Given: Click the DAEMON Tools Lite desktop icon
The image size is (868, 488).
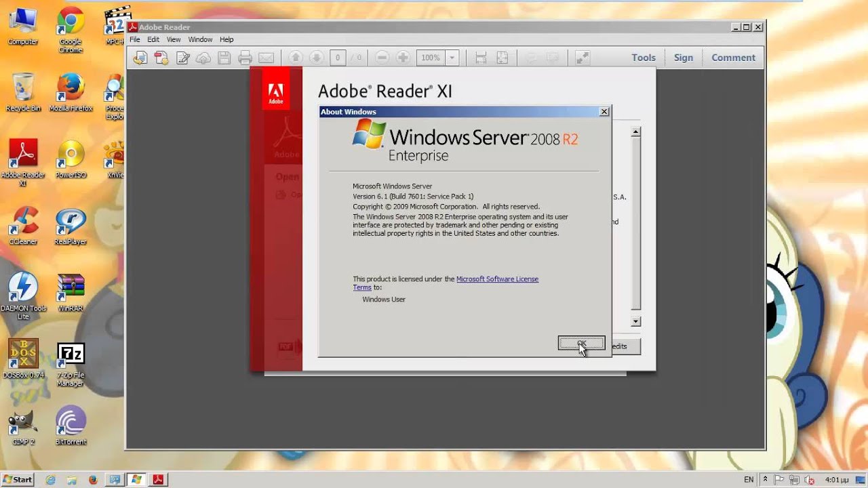Looking at the screenshot, I should [23, 296].
